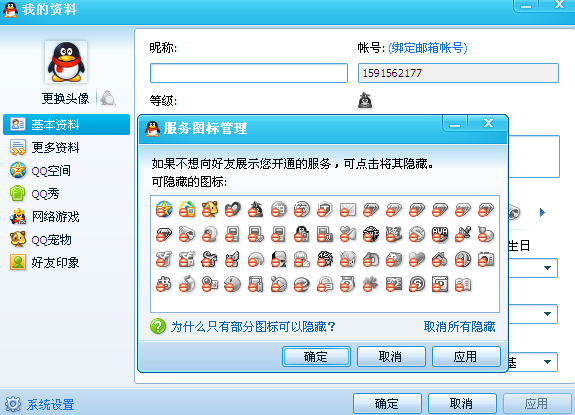
Task: Open QQ空间 in the sidebar
Action: [x=40, y=170]
